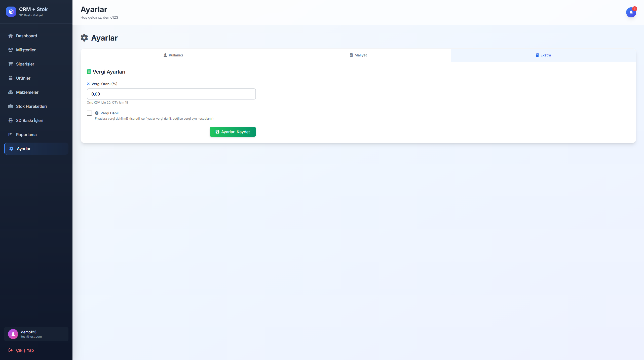Click the Müşteriler people icon
This screenshot has width=644, height=360.
click(x=11, y=50)
